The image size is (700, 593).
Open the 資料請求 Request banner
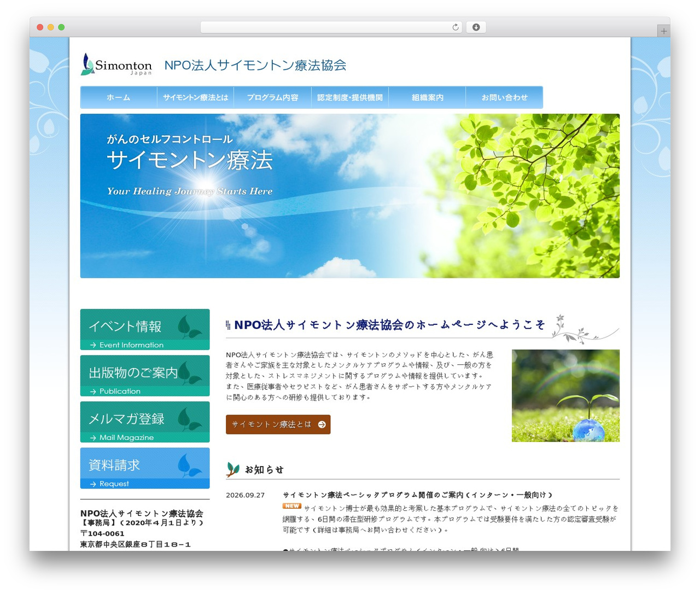coord(145,468)
